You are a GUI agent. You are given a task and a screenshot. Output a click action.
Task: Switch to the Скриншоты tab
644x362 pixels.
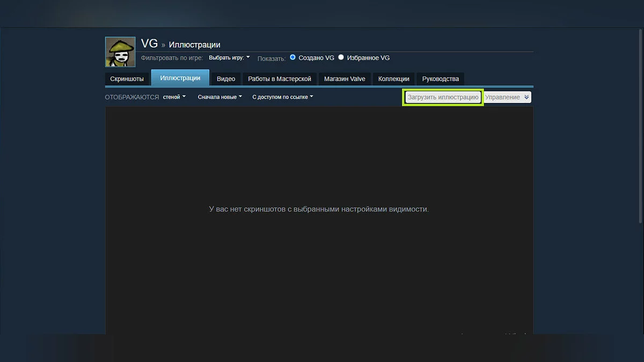point(127,79)
